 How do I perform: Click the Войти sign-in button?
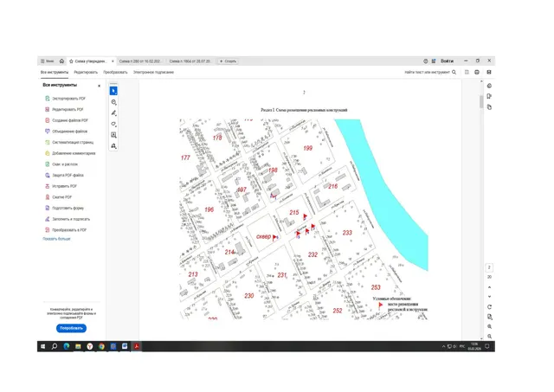[447, 61]
